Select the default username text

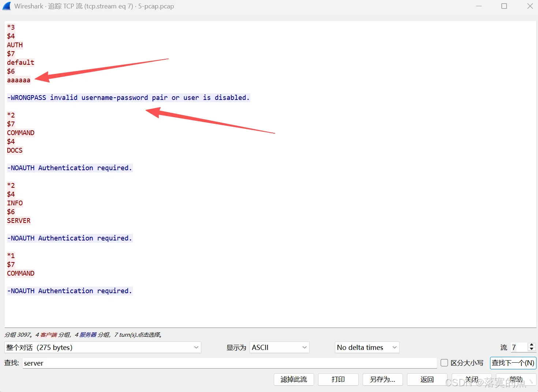click(20, 63)
